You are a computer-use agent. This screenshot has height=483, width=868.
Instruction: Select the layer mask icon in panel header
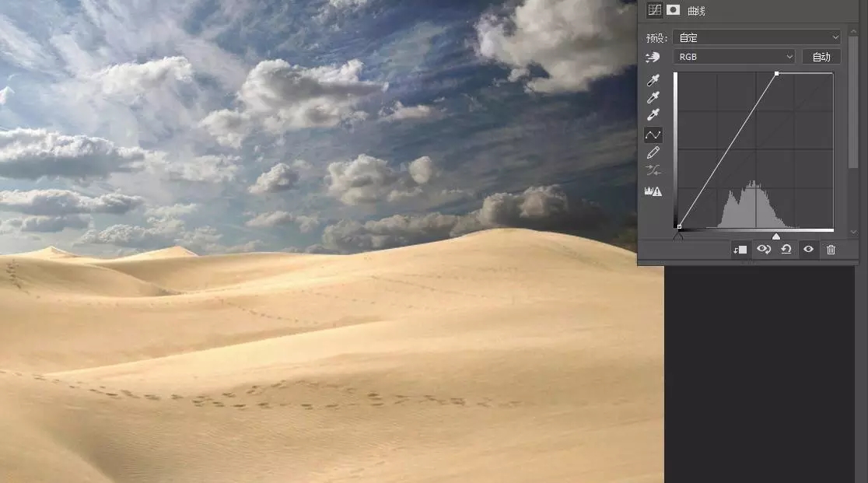pos(673,9)
